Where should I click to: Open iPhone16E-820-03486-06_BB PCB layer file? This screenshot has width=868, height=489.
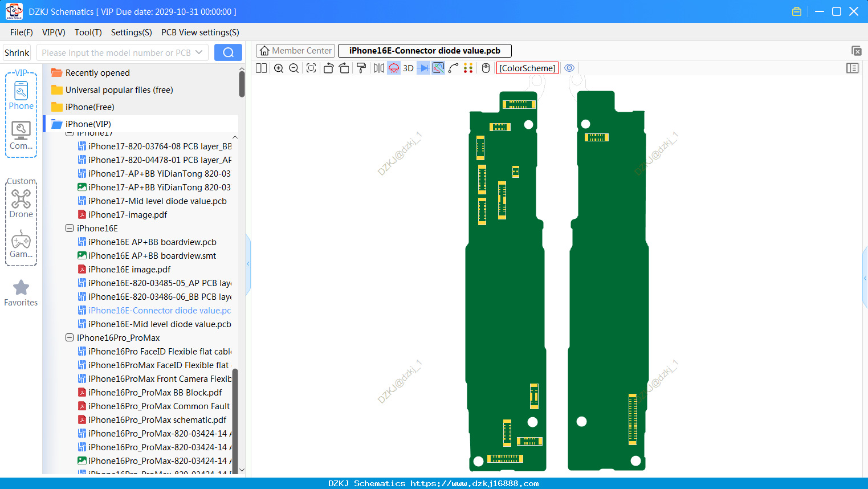point(154,296)
